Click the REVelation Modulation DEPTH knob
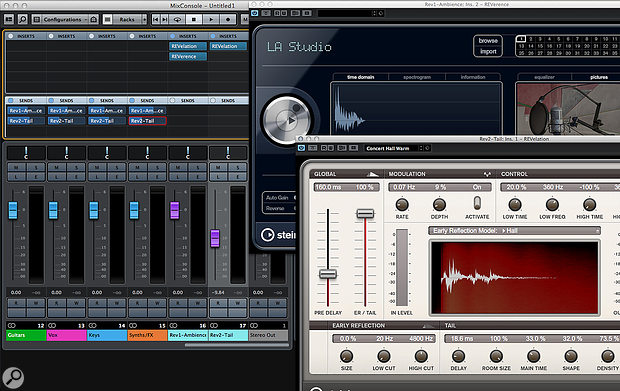Screen dimensions: 620x391 coord(439,204)
